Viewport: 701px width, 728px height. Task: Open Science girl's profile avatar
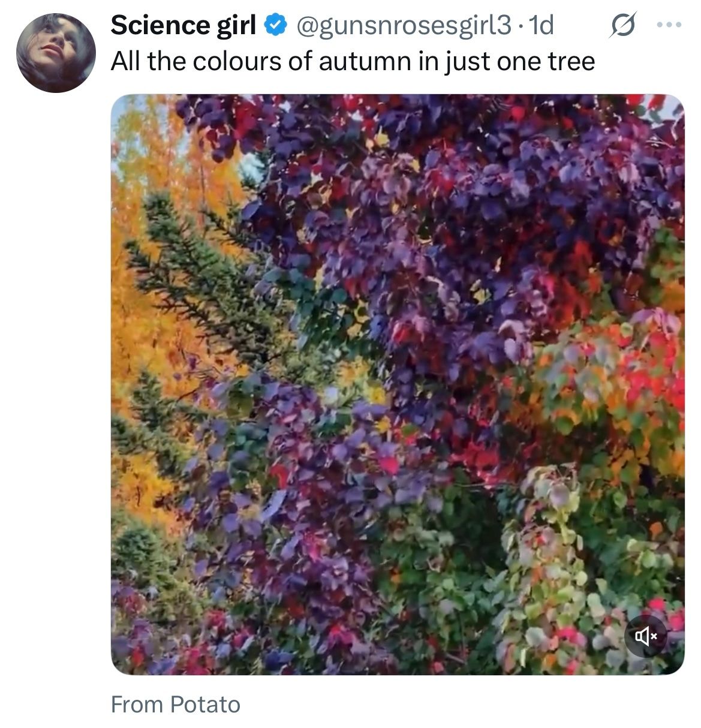[x=56, y=53]
